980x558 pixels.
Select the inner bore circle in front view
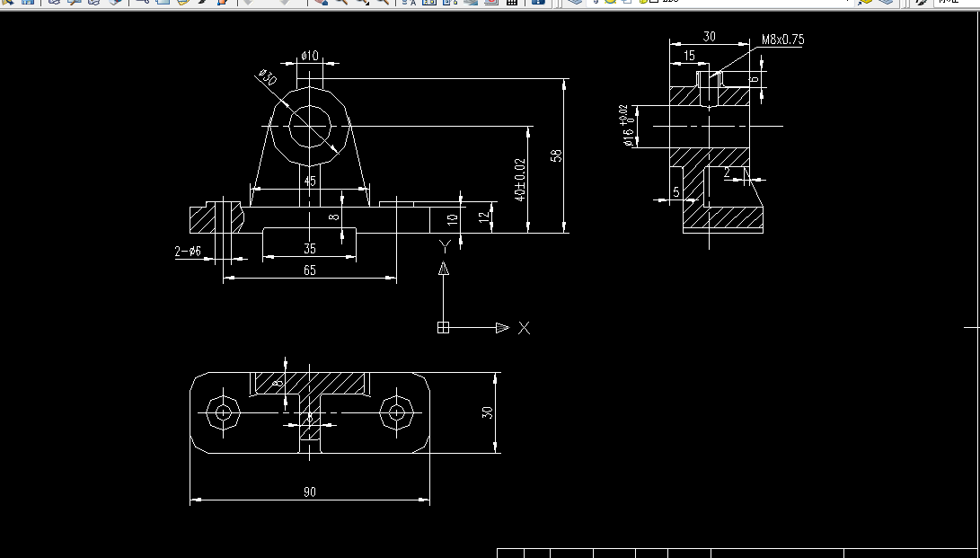click(309, 126)
